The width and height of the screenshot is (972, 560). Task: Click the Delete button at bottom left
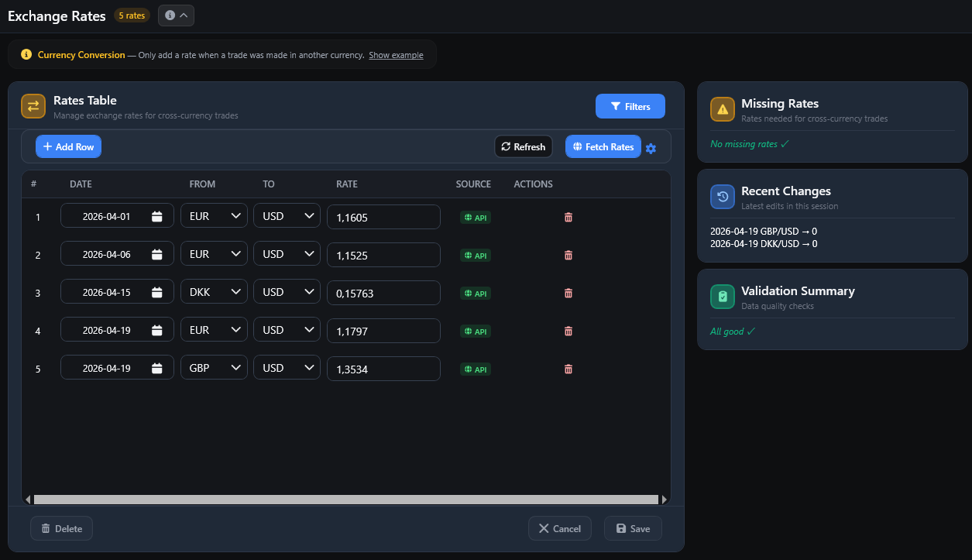(61, 528)
